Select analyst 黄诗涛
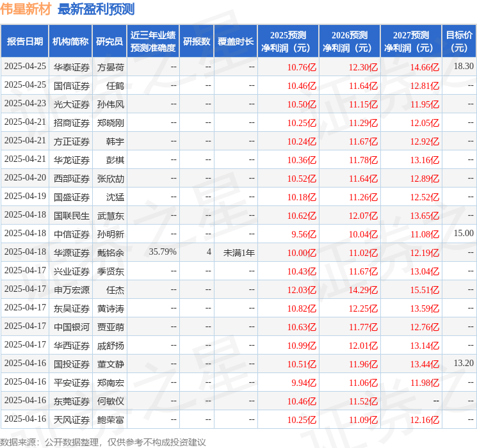 (x=110, y=308)
